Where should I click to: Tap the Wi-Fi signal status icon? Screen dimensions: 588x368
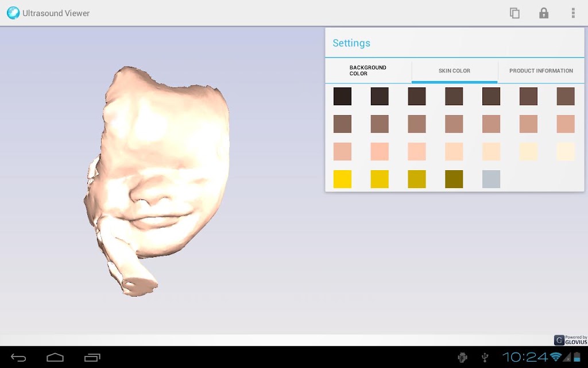pos(556,356)
